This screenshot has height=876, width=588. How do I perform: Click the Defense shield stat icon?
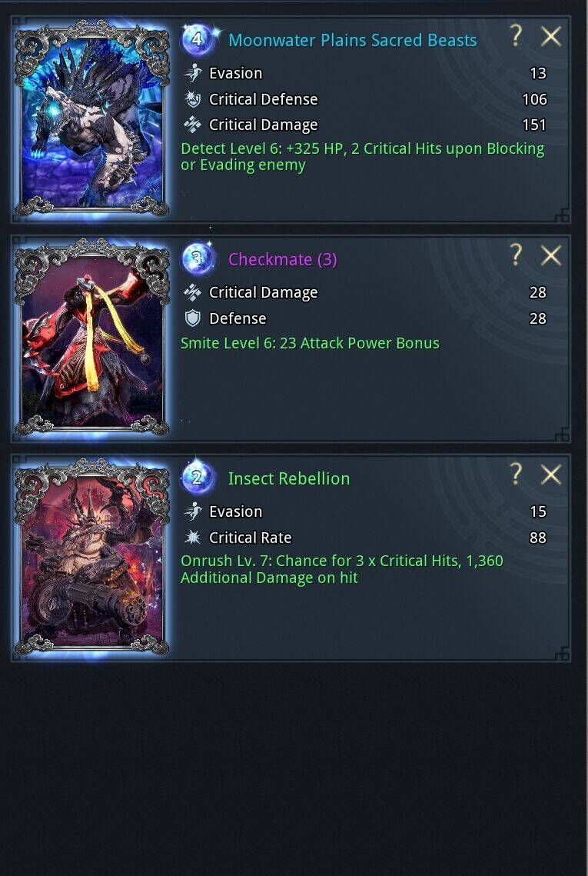(x=193, y=318)
